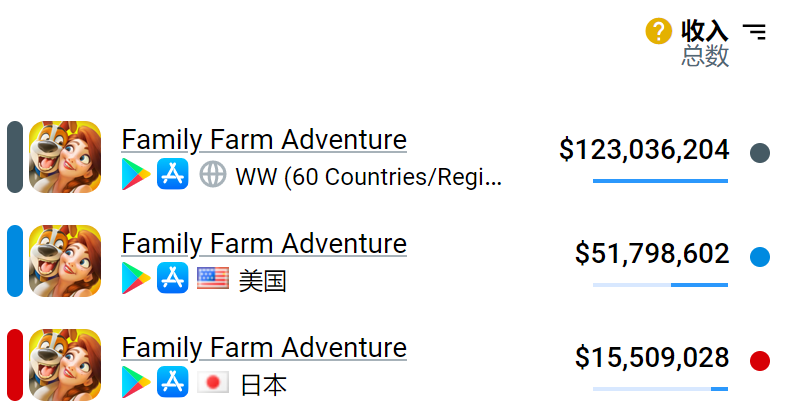Screen dimensions: 796x415
Task: Click the US row game thumbnail
Action: point(65,261)
